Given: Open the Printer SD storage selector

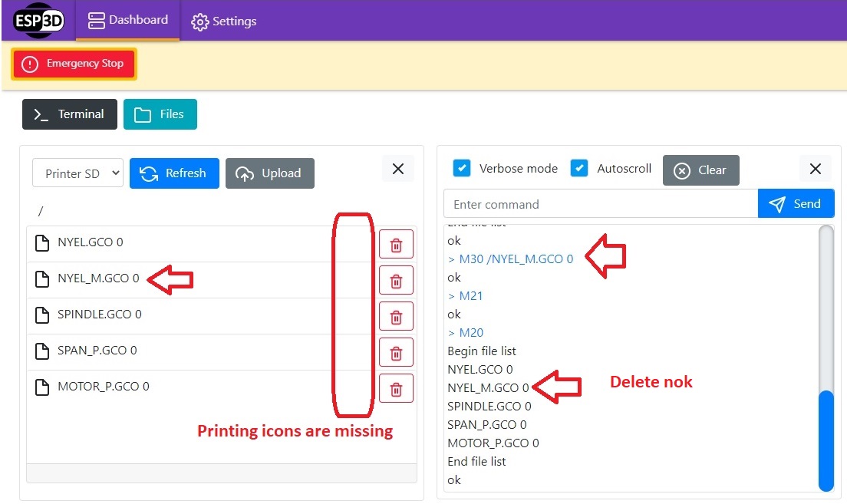Looking at the screenshot, I should point(77,173).
